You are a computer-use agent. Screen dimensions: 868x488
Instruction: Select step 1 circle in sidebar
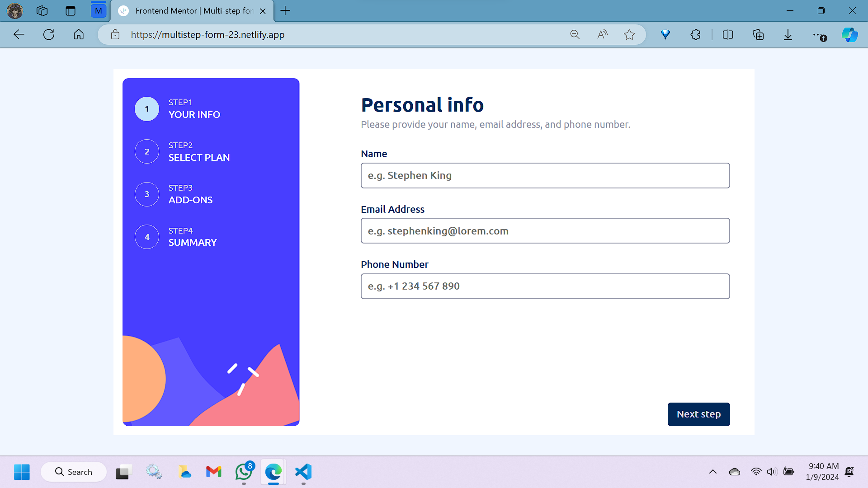(147, 109)
